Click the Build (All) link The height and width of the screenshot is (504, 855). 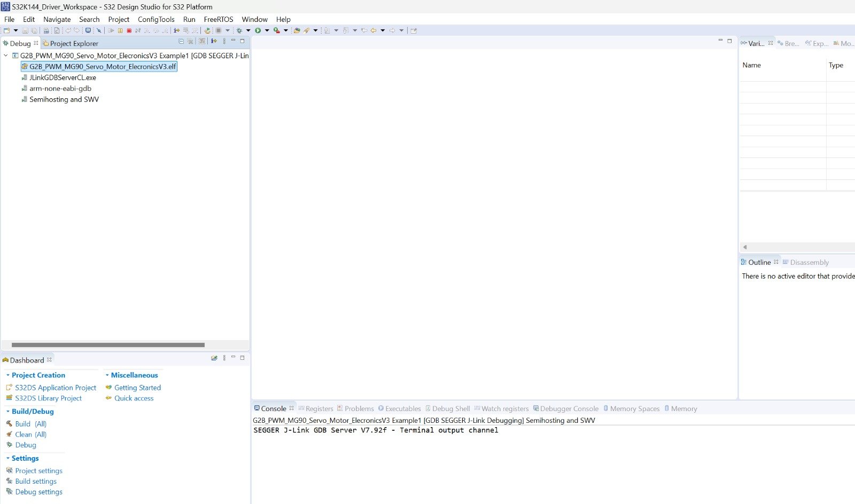point(30,424)
